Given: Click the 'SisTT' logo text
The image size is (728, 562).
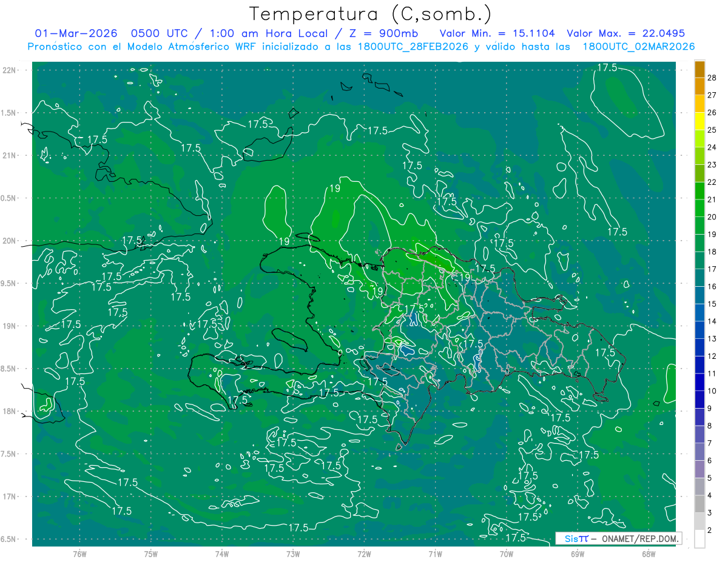Looking at the screenshot, I should pyautogui.click(x=576, y=538).
